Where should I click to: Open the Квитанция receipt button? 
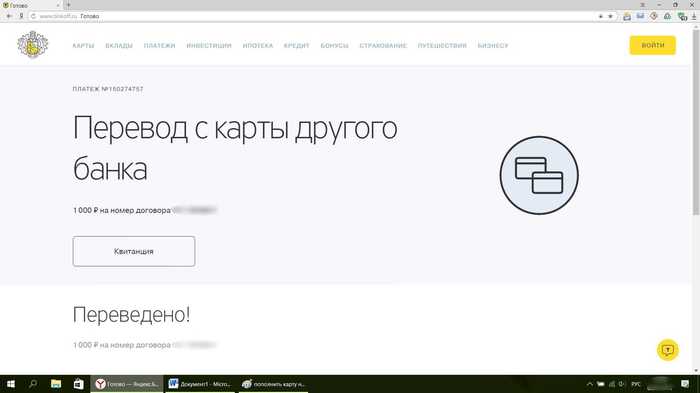tap(134, 251)
